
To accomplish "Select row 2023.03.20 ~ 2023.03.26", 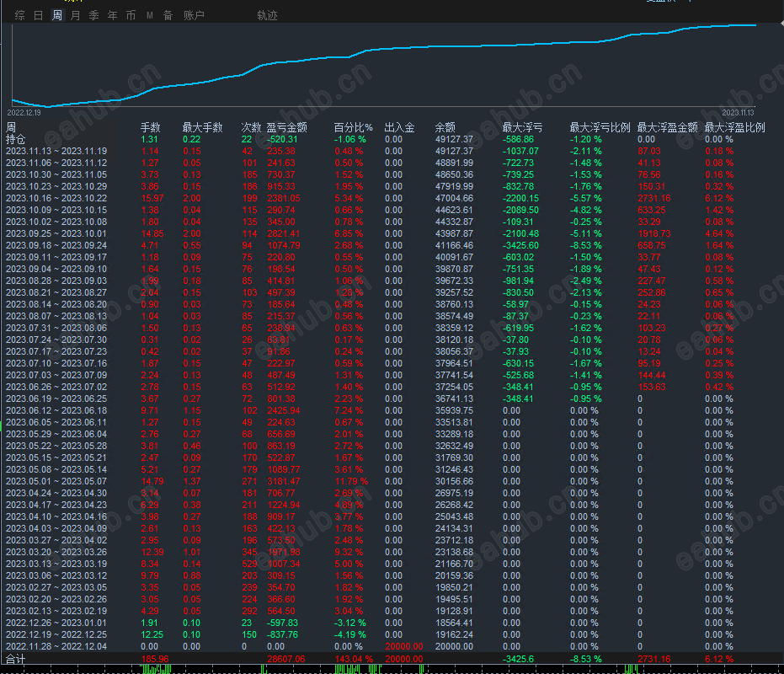I will (392, 552).
